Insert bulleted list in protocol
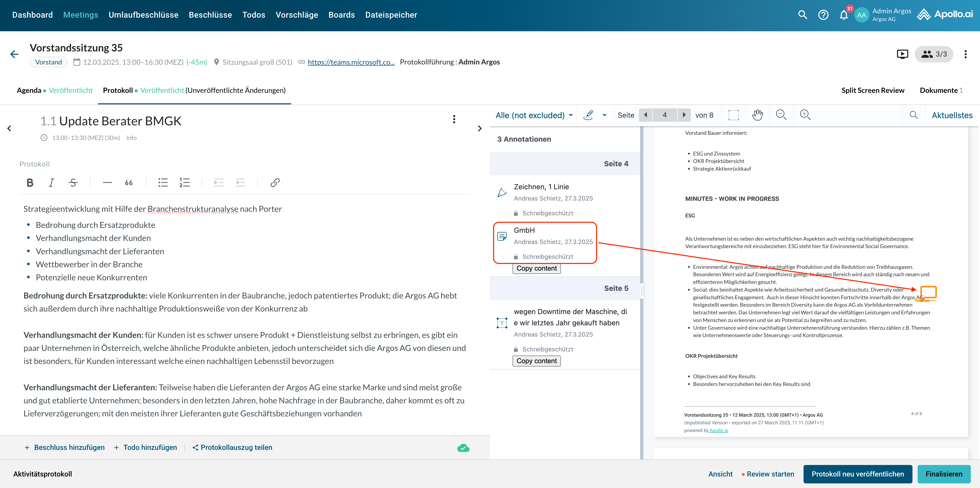The height and width of the screenshot is (488, 980). pyautogui.click(x=163, y=183)
